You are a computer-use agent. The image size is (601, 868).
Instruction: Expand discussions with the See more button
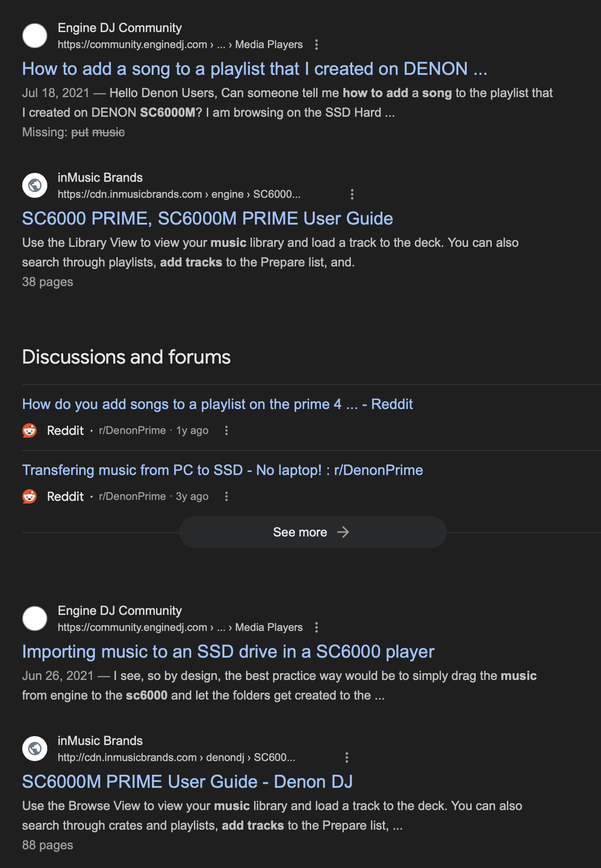click(313, 532)
